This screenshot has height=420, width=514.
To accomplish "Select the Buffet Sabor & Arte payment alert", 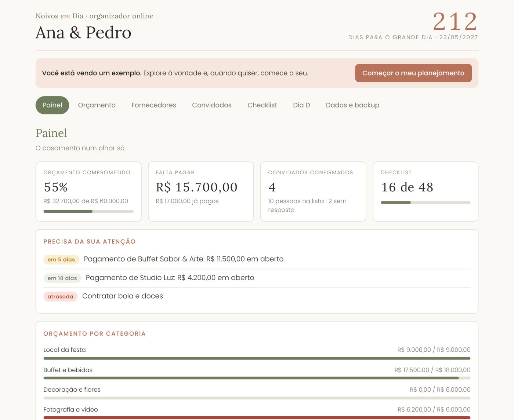I will (x=257, y=259).
